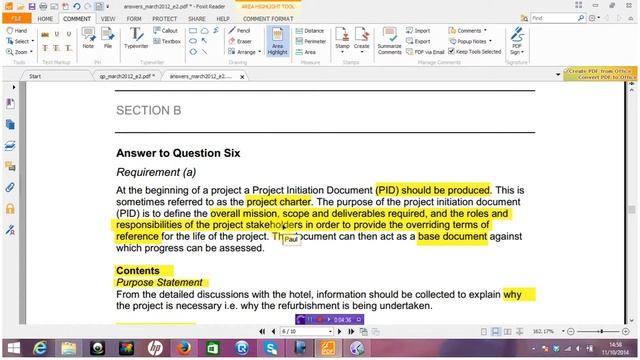Select the Perimeter measure tool
640x360 pixels.
tap(311, 41)
